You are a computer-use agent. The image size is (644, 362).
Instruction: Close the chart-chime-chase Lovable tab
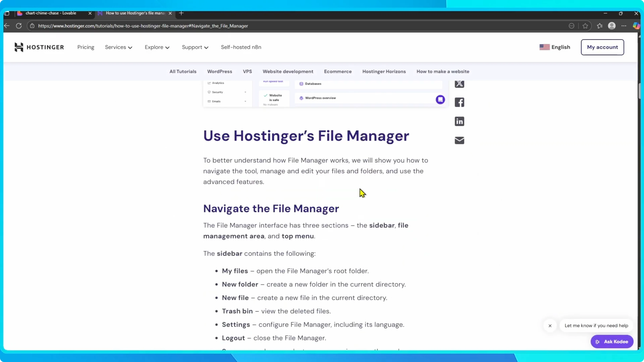coord(90,13)
